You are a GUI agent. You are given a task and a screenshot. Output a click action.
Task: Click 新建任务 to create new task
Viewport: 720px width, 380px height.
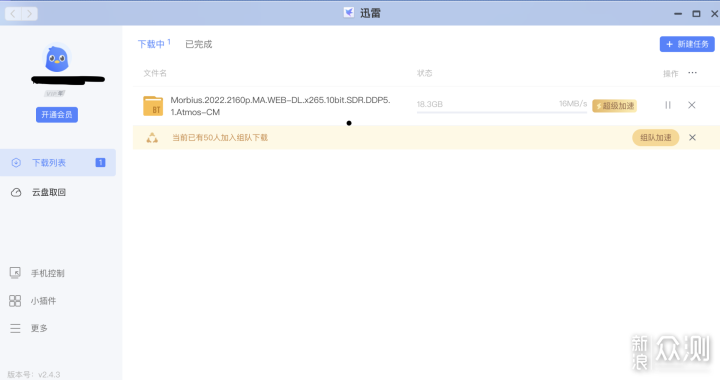point(687,44)
